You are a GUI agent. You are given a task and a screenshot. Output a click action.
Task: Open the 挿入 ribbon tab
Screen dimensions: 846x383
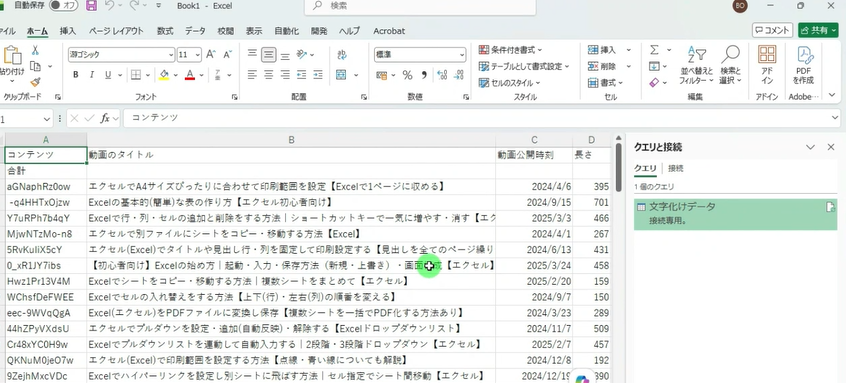(68, 31)
